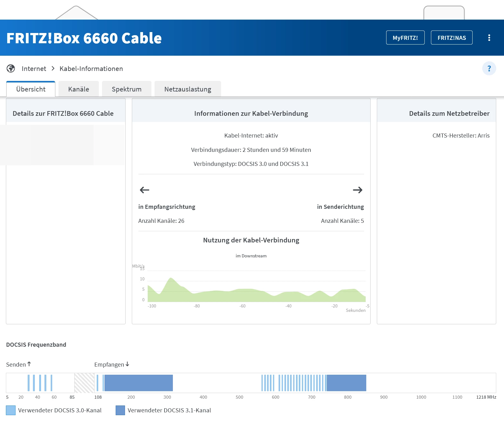
Task: Click 'im Downstream' chart label
Action: click(251, 256)
